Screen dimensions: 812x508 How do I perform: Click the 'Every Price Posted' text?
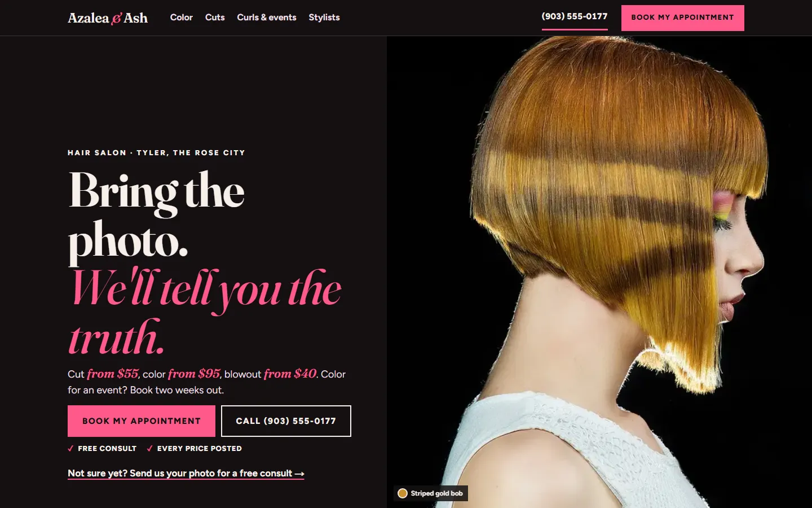click(200, 449)
